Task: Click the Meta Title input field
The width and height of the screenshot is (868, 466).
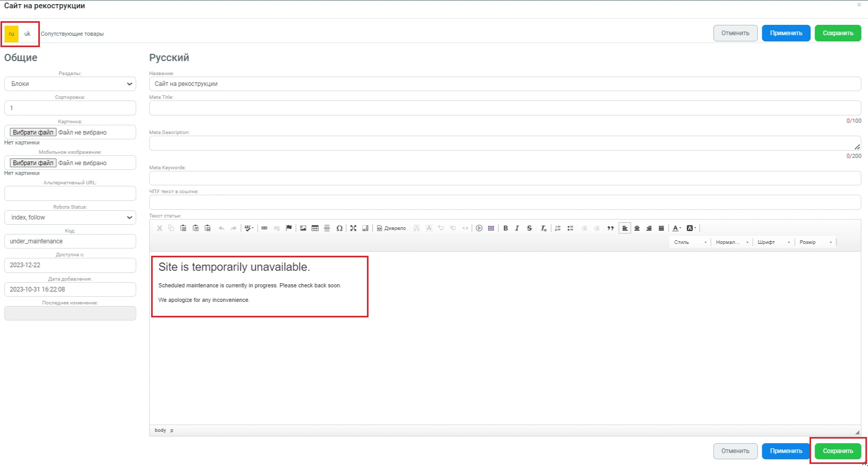Action: 505,108
